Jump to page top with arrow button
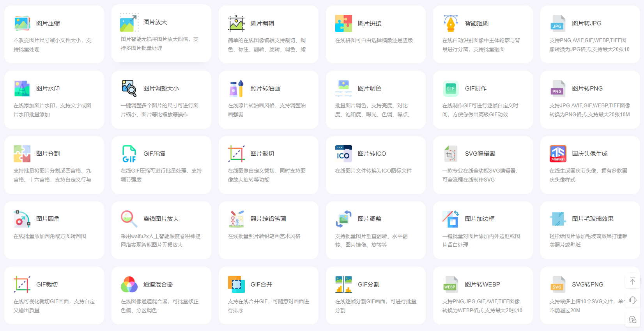 tap(633, 281)
